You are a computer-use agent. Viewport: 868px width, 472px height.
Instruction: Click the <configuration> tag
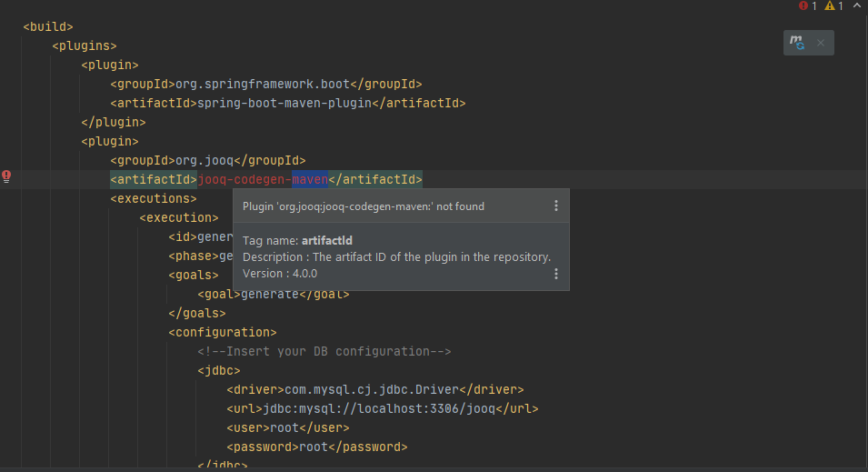(223, 332)
